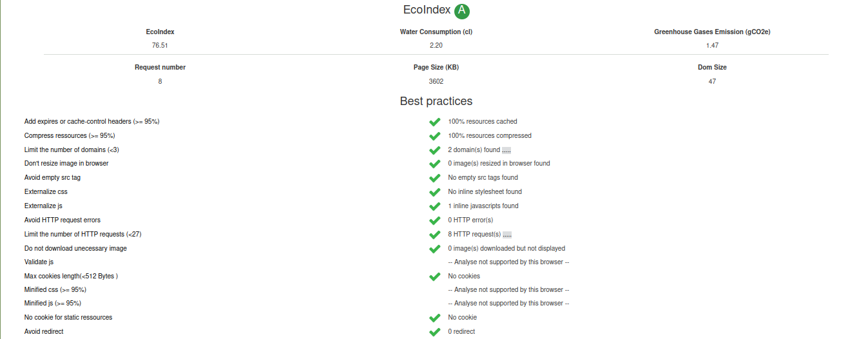Click the checkmark next to '0 HTTP error(s)'
Image resolution: width=868 pixels, height=339 pixels.
pos(434,220)
